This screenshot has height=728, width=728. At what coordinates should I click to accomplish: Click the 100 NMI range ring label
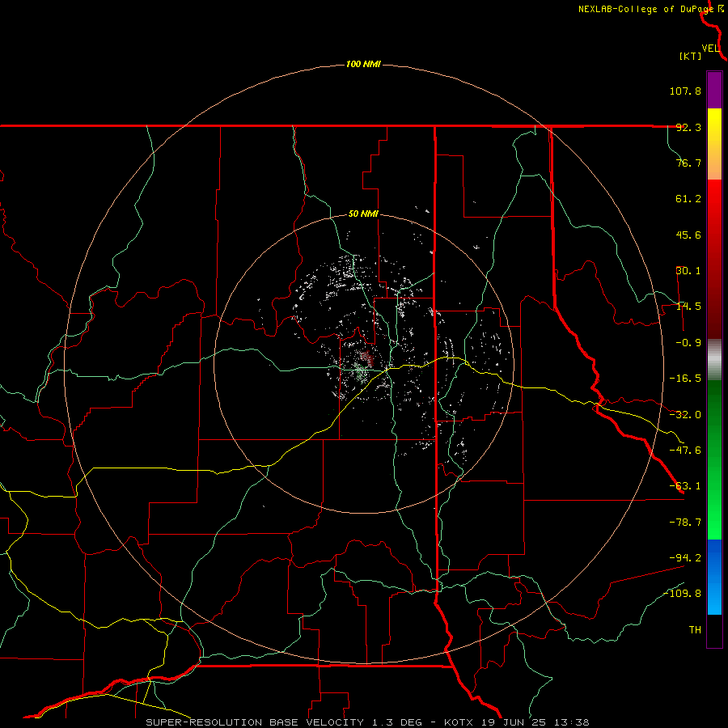(x=363, y=64)
